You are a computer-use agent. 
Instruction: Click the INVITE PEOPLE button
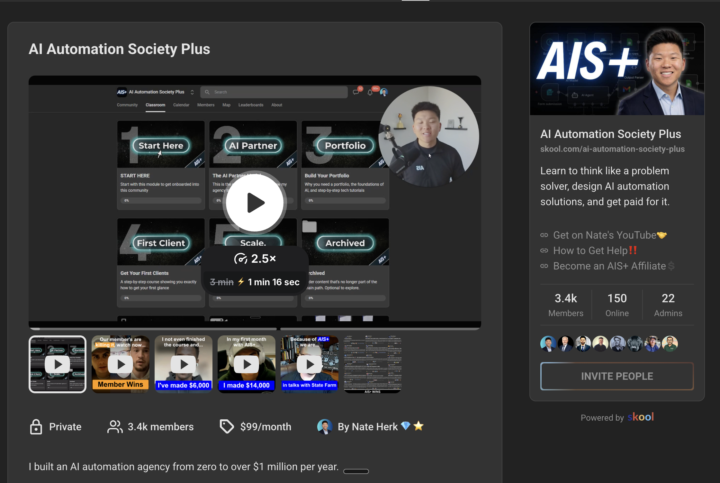coord(617,376)
